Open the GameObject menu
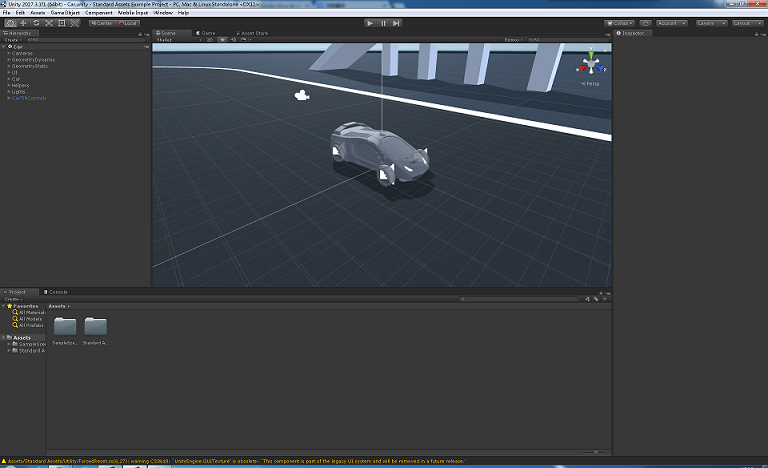Viewport: 768px width, 468px height. click(64, 12)
